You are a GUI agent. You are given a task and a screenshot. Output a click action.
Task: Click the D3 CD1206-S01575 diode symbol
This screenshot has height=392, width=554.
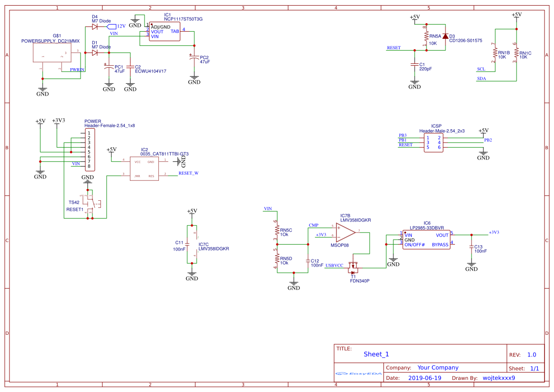click(x=445, y=36)
